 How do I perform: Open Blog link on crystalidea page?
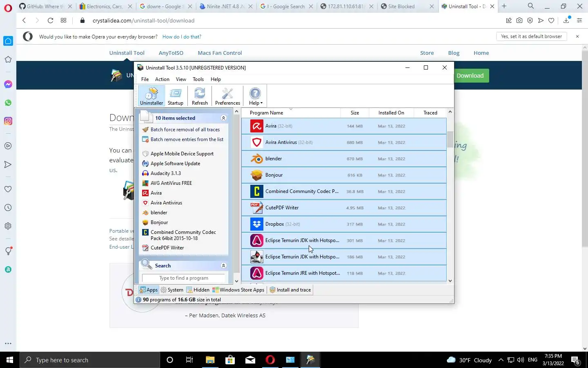454,53
